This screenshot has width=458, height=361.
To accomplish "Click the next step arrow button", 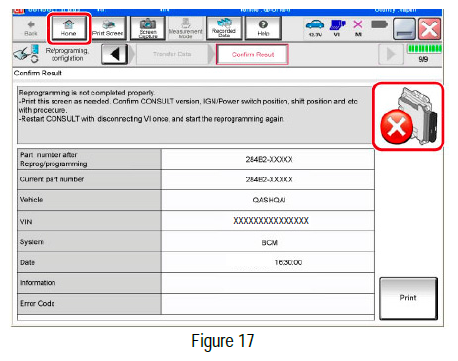I will tap(391, 54).
